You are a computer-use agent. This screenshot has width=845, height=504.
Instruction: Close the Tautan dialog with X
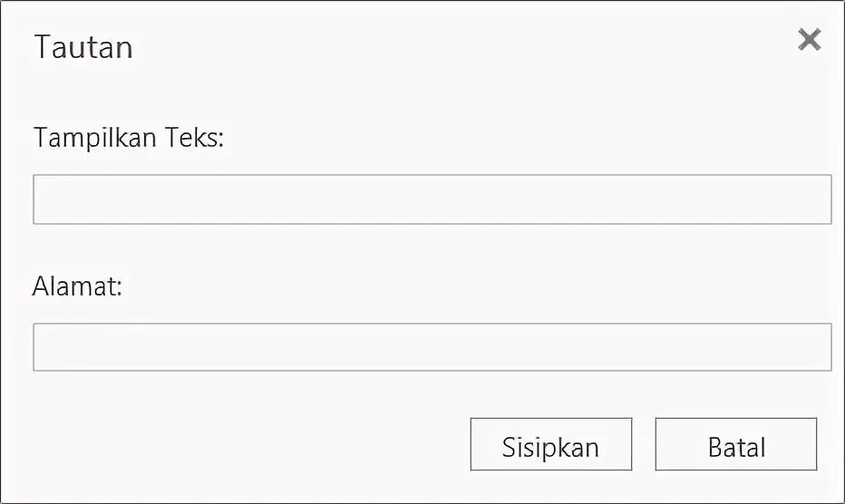click(809, 40)
